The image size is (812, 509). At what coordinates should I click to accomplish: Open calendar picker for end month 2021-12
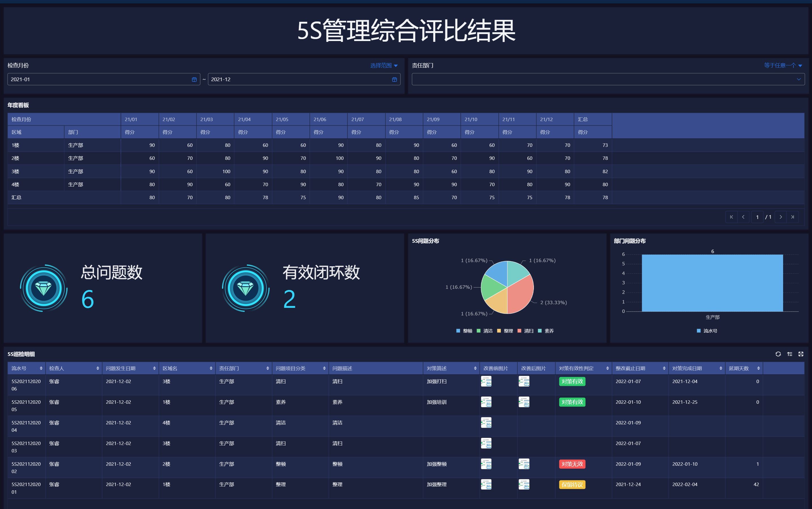coord(394,80)
